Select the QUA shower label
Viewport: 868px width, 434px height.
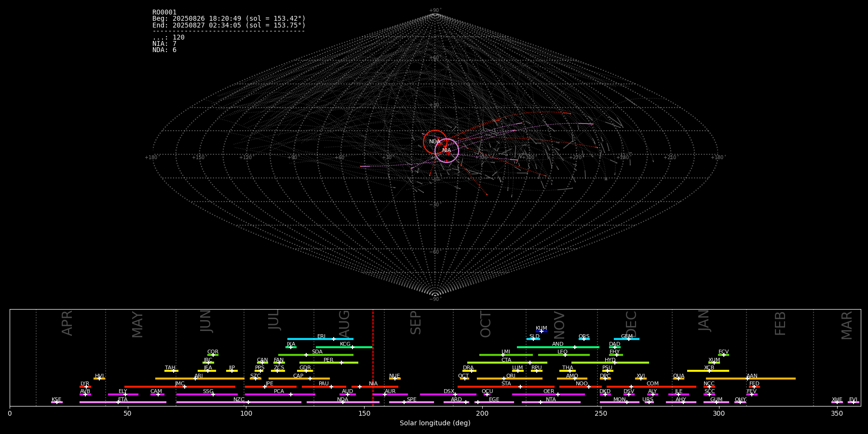pos(678,376)
